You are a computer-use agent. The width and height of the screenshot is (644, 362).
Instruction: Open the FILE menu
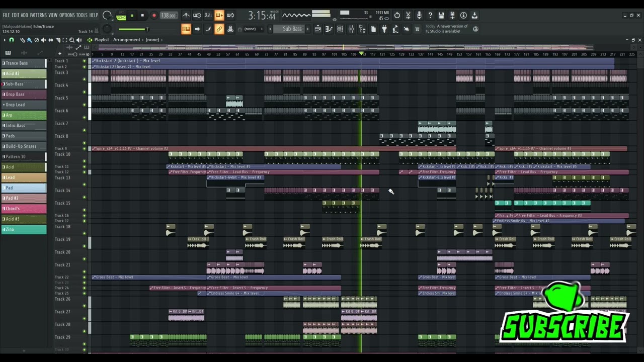(6, 16)
